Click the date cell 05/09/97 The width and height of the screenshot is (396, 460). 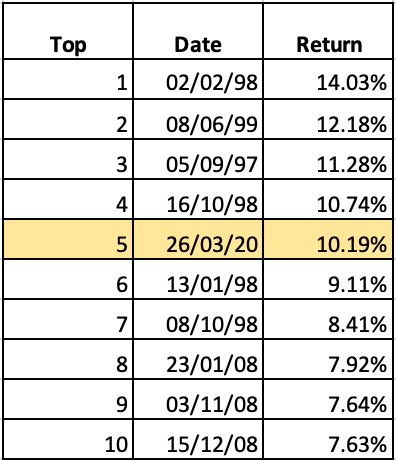point(198,159)
